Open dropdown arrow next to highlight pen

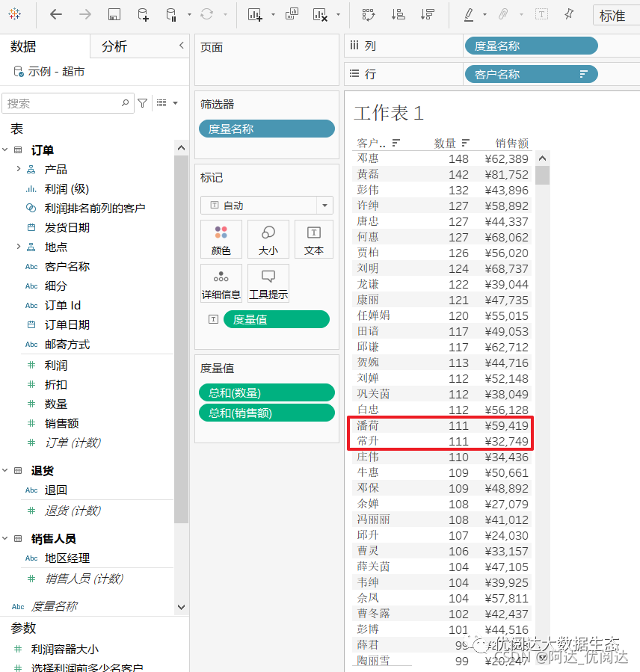484,14
